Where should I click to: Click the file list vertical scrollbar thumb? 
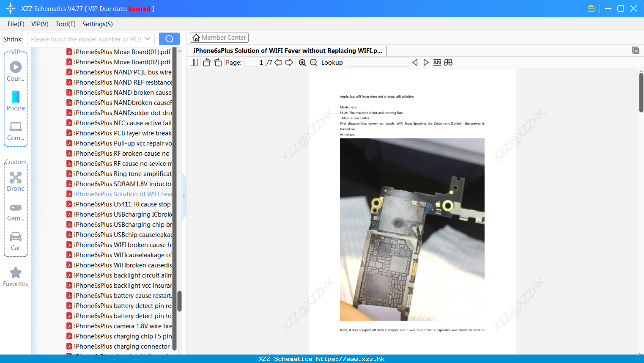[x=179, y=301]
